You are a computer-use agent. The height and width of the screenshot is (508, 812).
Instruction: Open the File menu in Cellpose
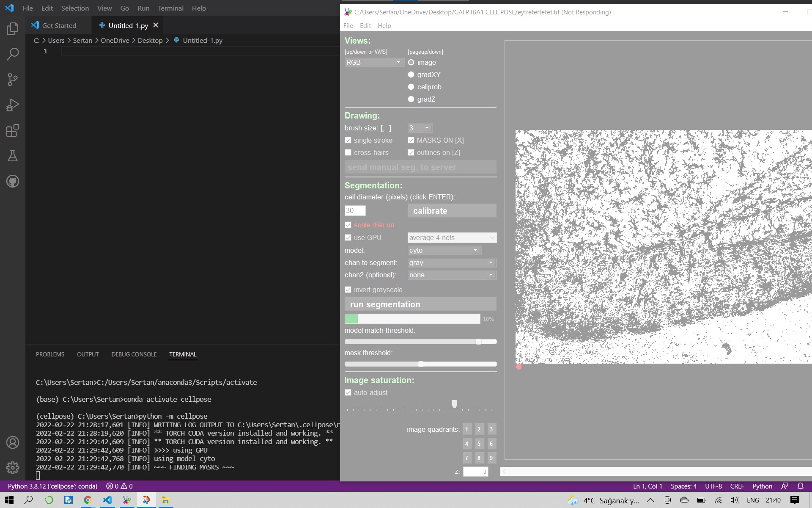pos(348,25)
